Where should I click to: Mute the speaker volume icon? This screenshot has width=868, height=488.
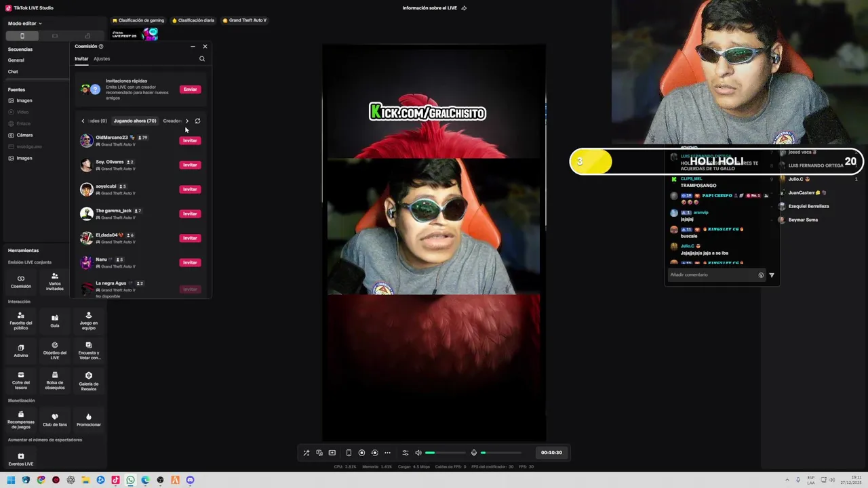[x=418, y=453]
